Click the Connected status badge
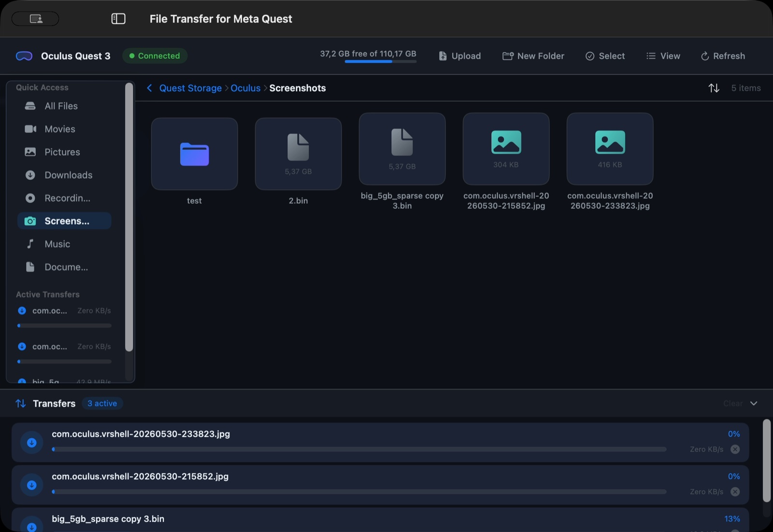773x532 pixels. 155,56
